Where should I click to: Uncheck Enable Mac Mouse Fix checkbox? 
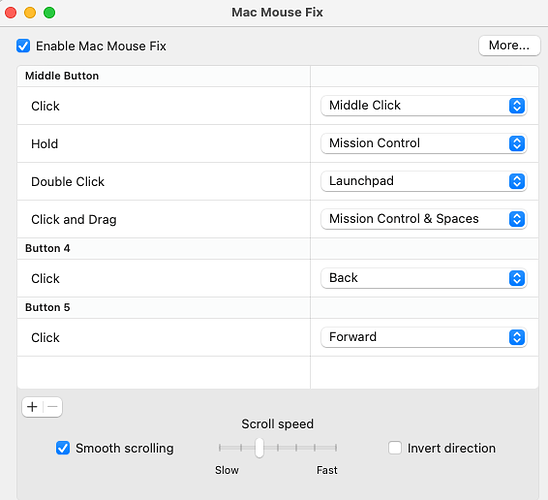[x=23, y=46]
